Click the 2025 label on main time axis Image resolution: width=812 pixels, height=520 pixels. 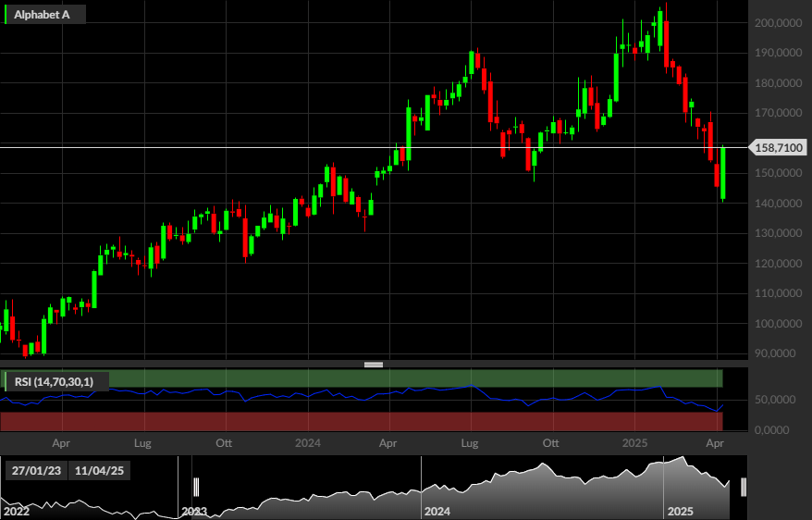point(634,443)
